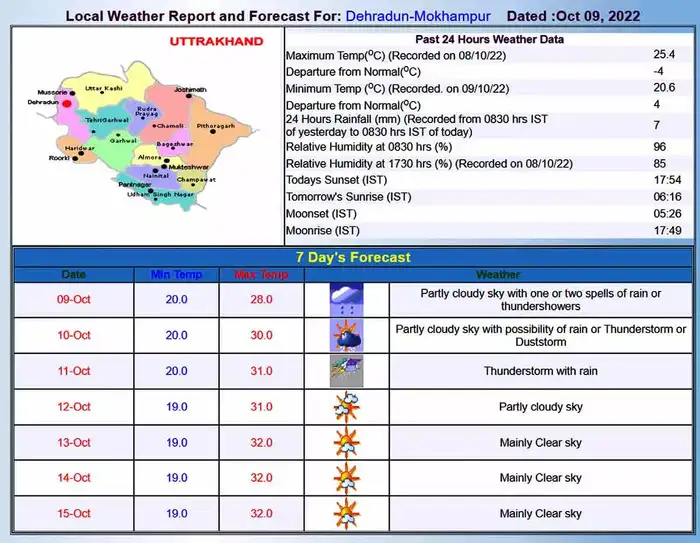Screen dimensions: 700x543
Task: Click the 09-Oct date cell
Action: pyautogui.click(x=74, y=299)
